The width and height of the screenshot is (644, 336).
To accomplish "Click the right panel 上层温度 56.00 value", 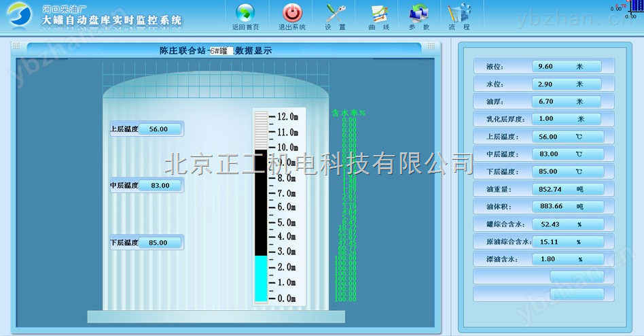I will (x=568, y=137).
